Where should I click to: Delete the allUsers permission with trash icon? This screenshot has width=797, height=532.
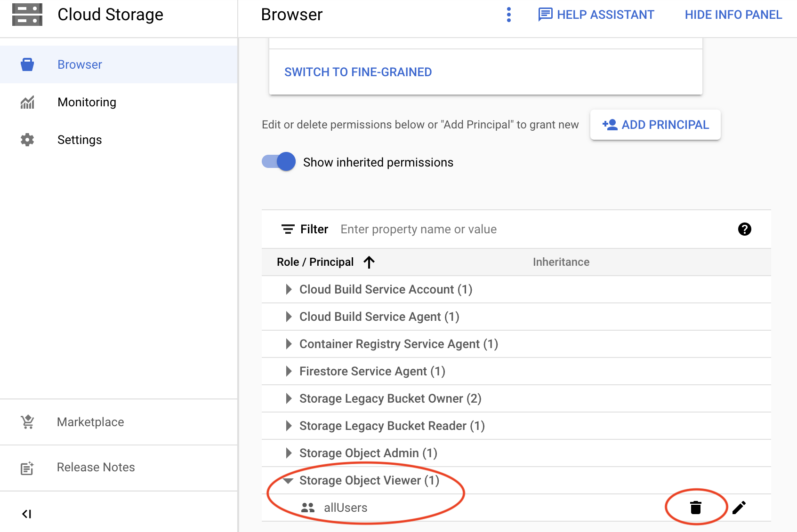pos(696,508)
